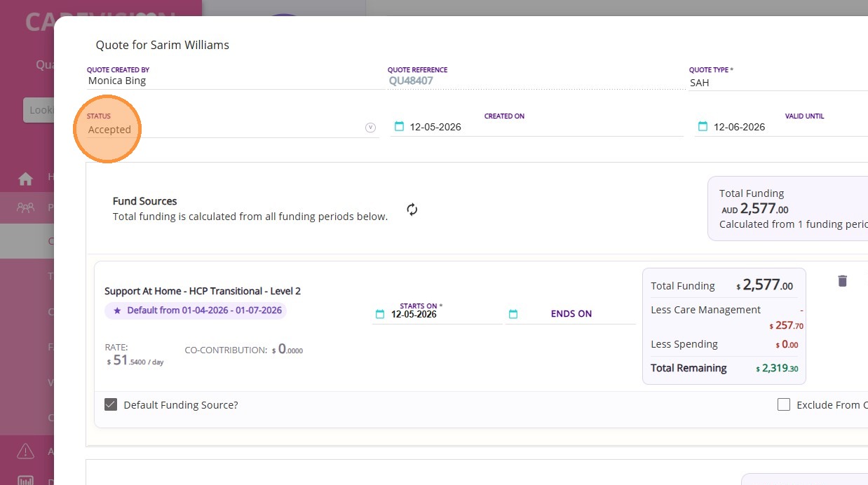This screenshot has width=868, height=485.
Task: Click the Home icon in sidebar
Action: point(26,179)
